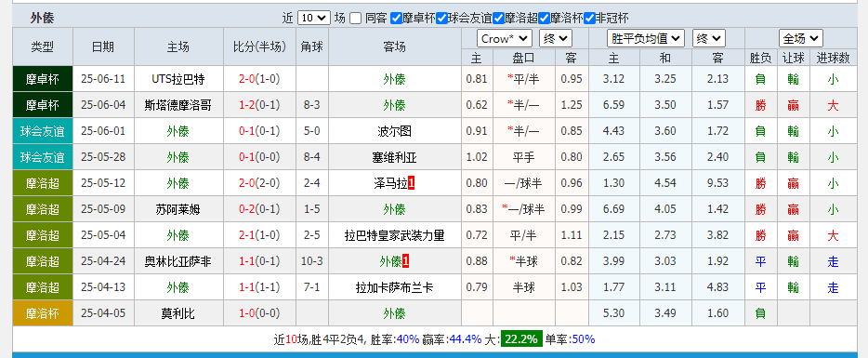Open the recent matches count dropdown showing 10
This screenshot has width=868, height=358.
tap(314, 19)
